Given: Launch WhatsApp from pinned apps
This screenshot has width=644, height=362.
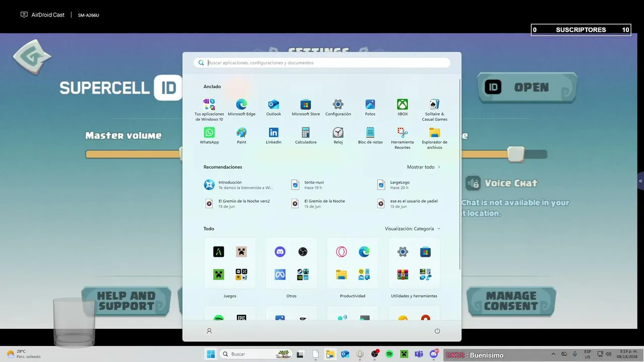Looking at the screenshot, I should pyautogui.click(x=209, y=136).
